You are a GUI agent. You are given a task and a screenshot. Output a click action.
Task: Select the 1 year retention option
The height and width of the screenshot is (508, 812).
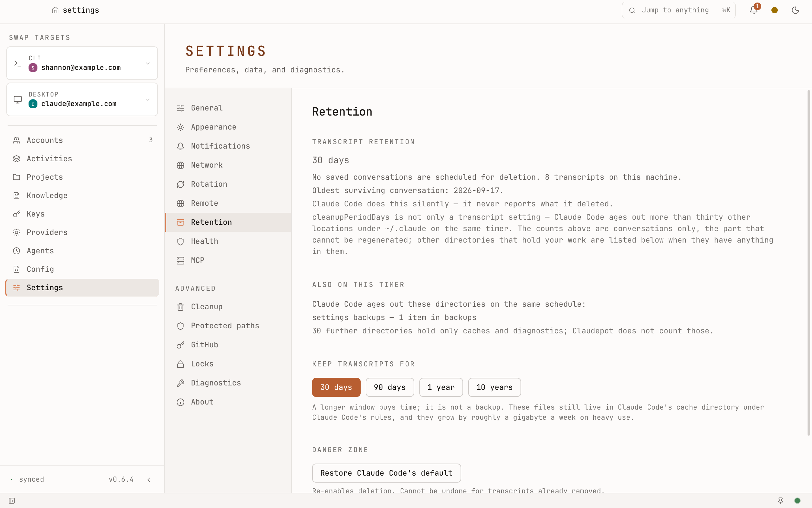[441, 387]
